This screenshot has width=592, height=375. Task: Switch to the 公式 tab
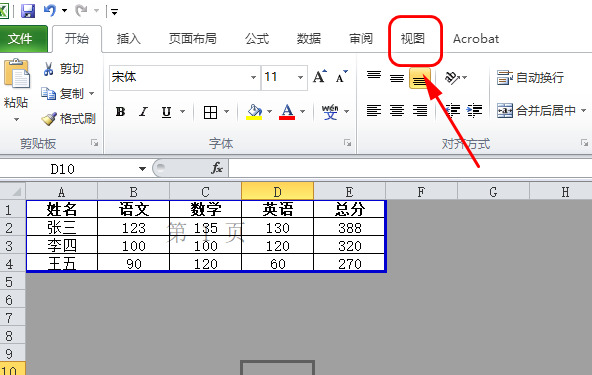(257, 39)
